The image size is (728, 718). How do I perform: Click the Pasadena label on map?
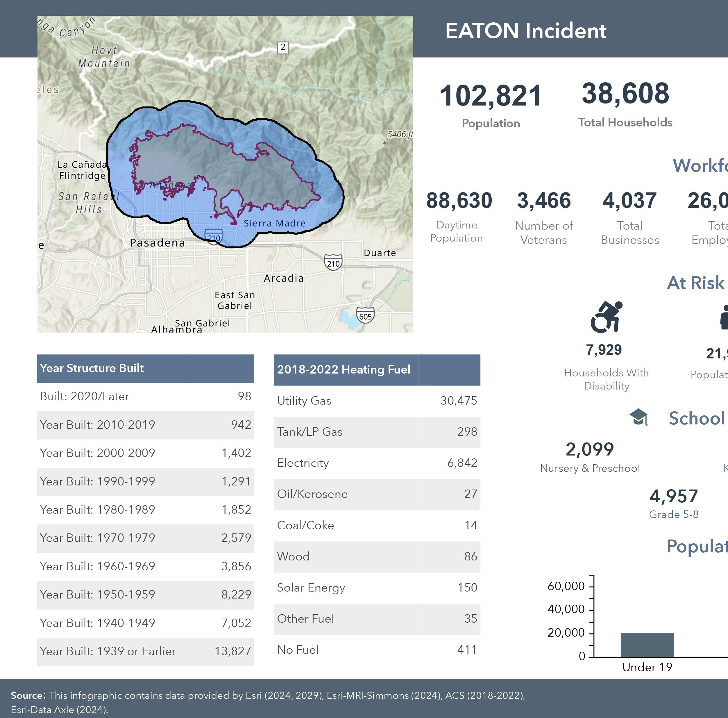tap(157, 243)
